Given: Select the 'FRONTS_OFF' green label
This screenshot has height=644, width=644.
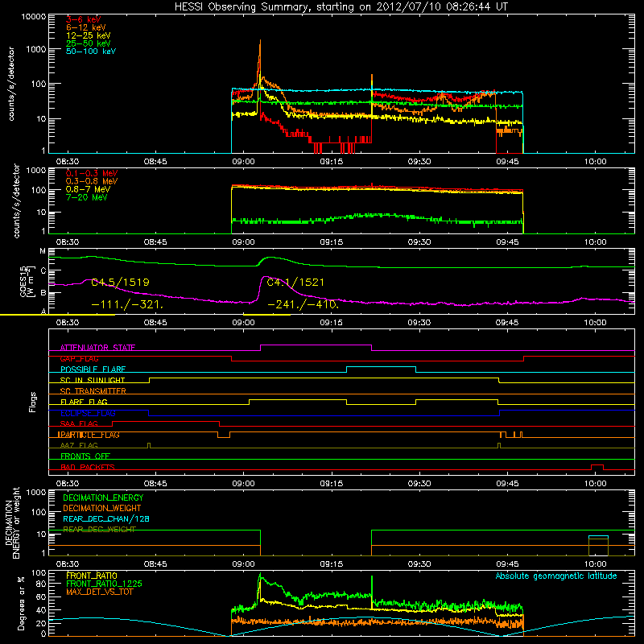Looking at the screenshot, I should pyautogui.click(x=85, y=456).
